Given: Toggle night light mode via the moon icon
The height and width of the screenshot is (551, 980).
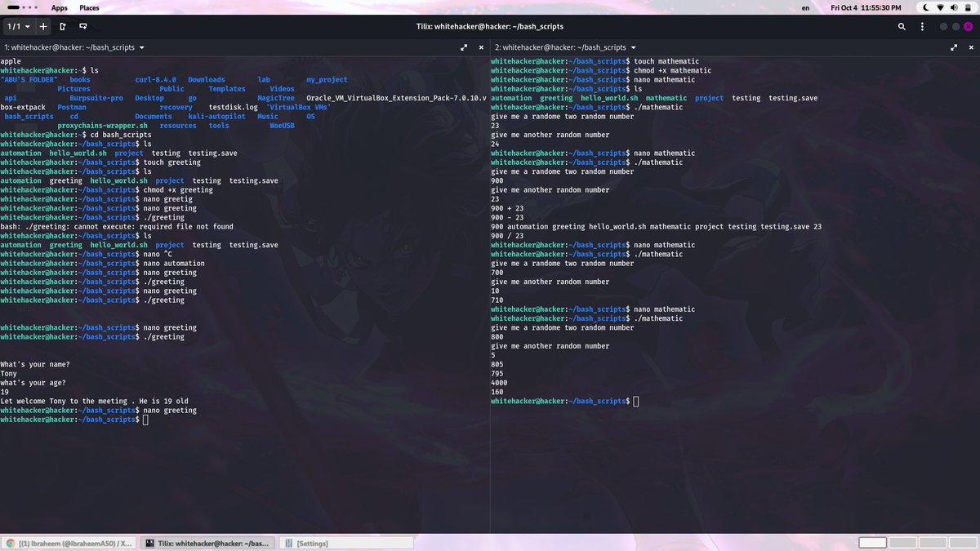Looking at the screenshot, I should click(x=926, y=7).
